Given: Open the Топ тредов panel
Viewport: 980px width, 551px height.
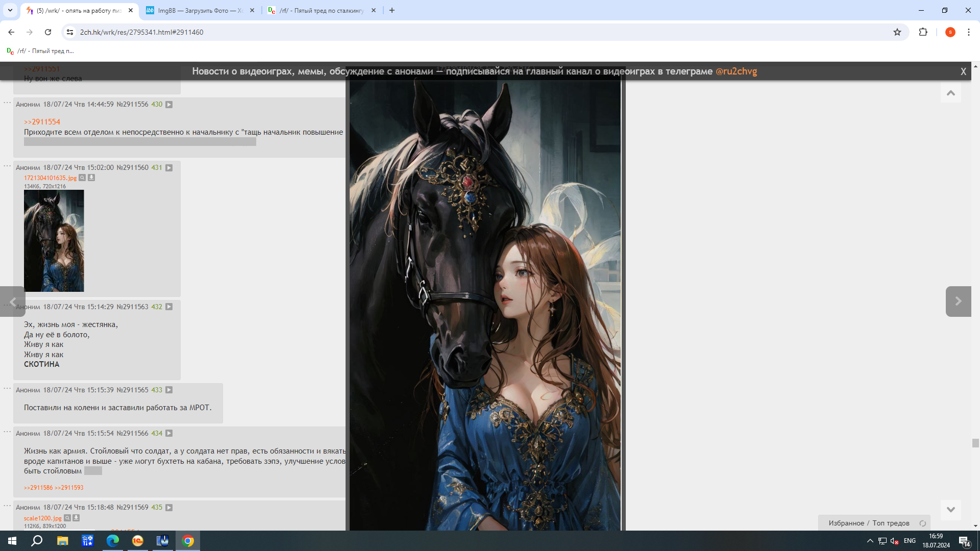Looking at the screenshot, I should click(x=891, y=523).
